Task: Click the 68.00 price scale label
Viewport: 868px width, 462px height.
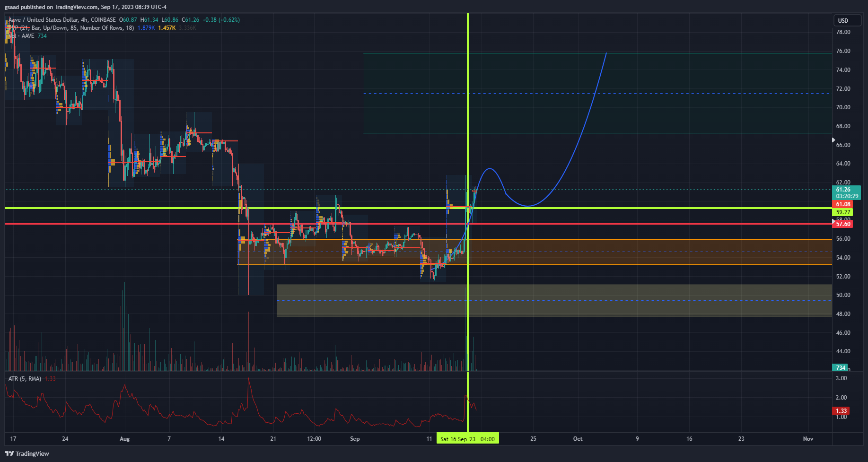Action: 843,126
